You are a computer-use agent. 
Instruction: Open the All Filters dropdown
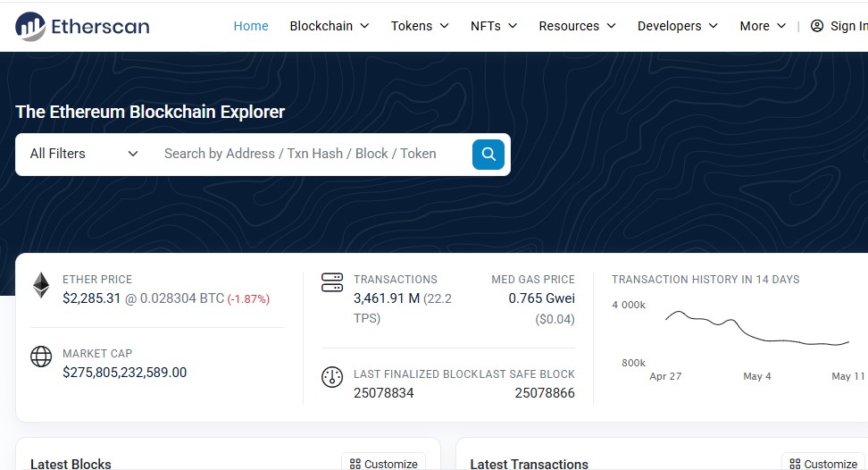pos(84,154)
